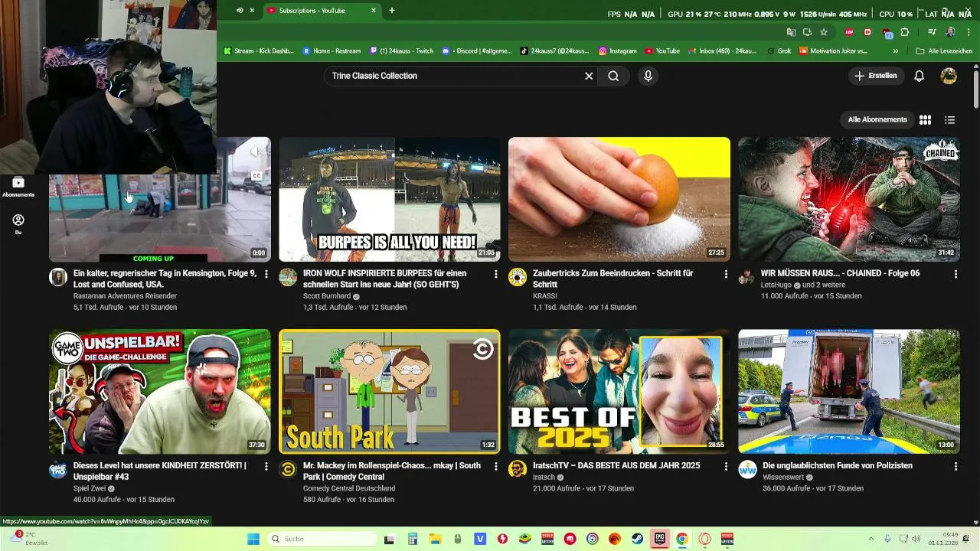Click the YouTube search magnifier button

coord(613,76)
